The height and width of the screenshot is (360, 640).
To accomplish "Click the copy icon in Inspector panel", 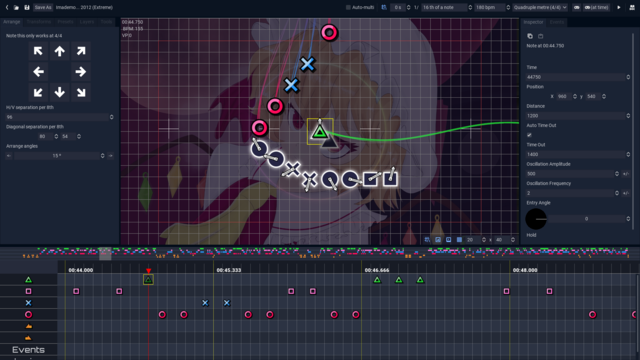I will point(530,36).
